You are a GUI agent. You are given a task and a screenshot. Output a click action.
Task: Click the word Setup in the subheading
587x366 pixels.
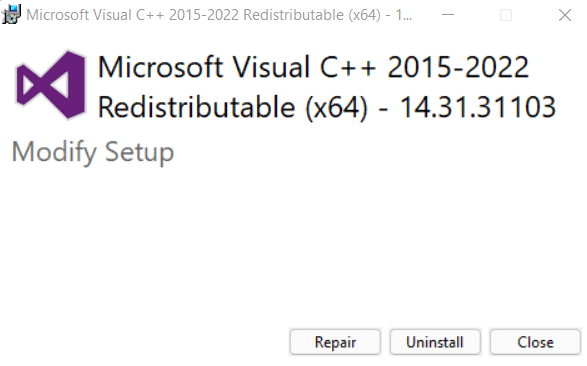[139, 152]
